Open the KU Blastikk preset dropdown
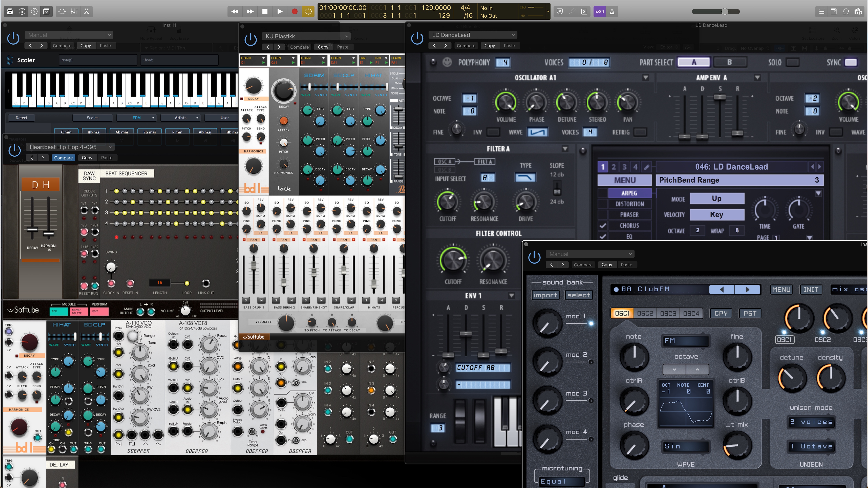This screenshot has width=868, height=488. (x=306, y=36)
